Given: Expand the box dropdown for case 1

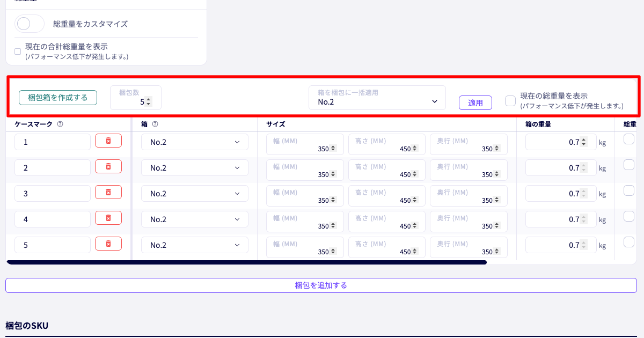Looking at the screenshot, I should coord(195,142).
